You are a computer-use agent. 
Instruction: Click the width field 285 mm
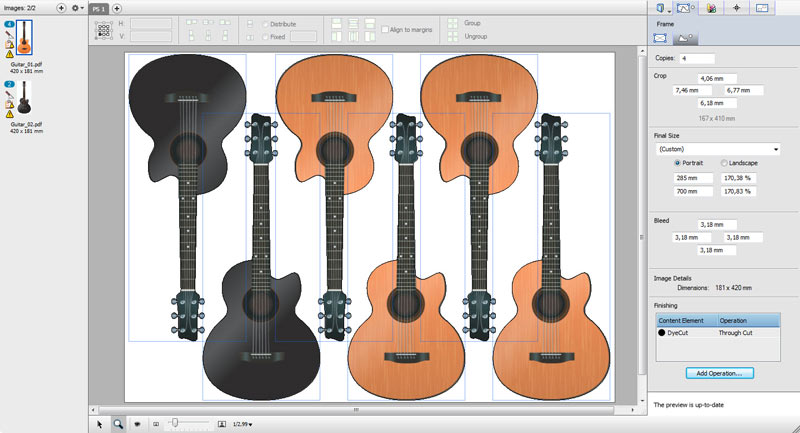pyautogui.click(x=693, y=178)
